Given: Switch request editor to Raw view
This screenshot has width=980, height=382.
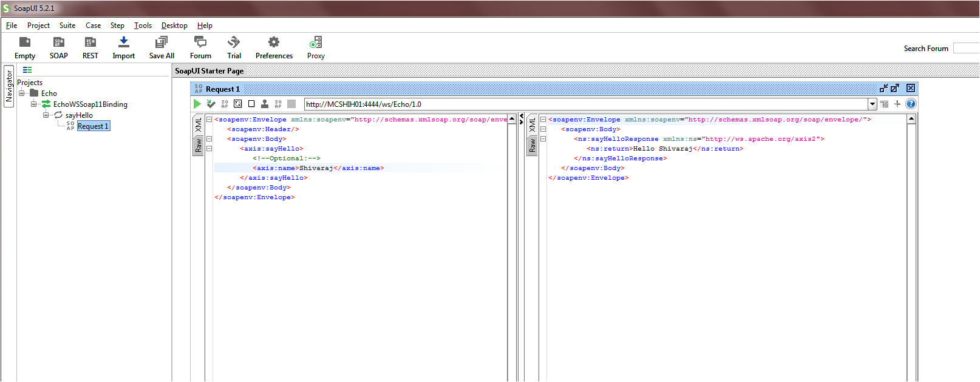Looking at the screenshot, I should [198, 146].
